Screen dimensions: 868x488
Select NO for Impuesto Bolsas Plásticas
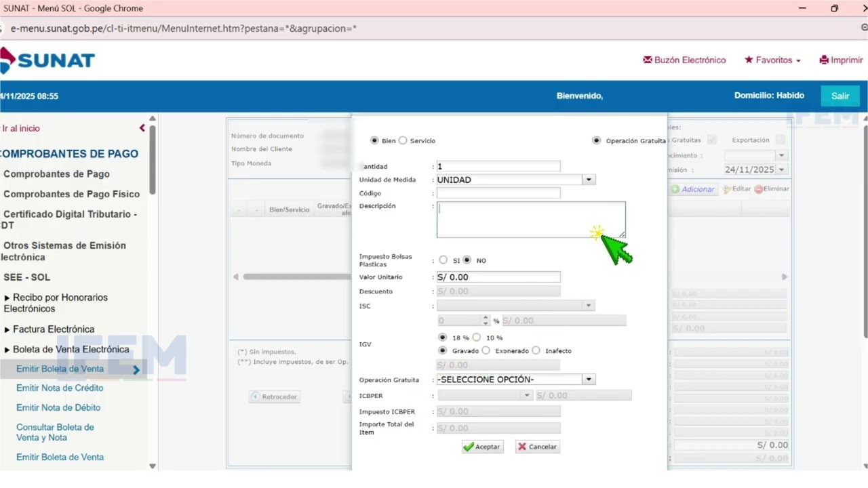467,260
